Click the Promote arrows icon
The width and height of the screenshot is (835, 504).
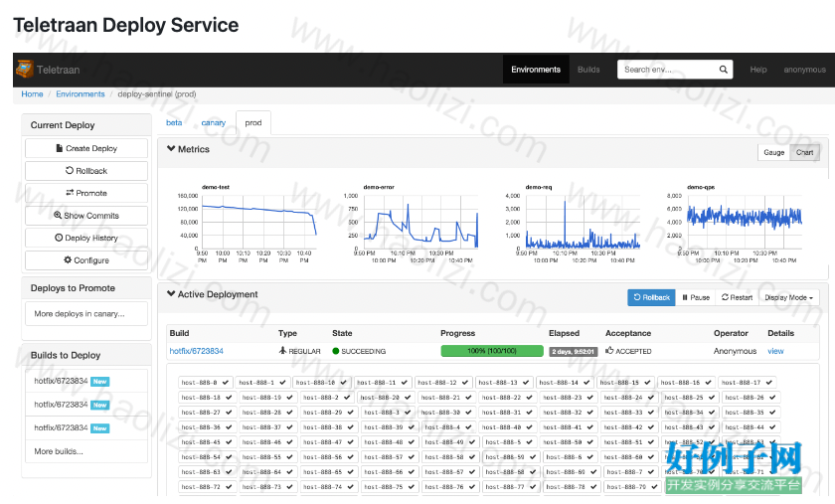(70, 192)
